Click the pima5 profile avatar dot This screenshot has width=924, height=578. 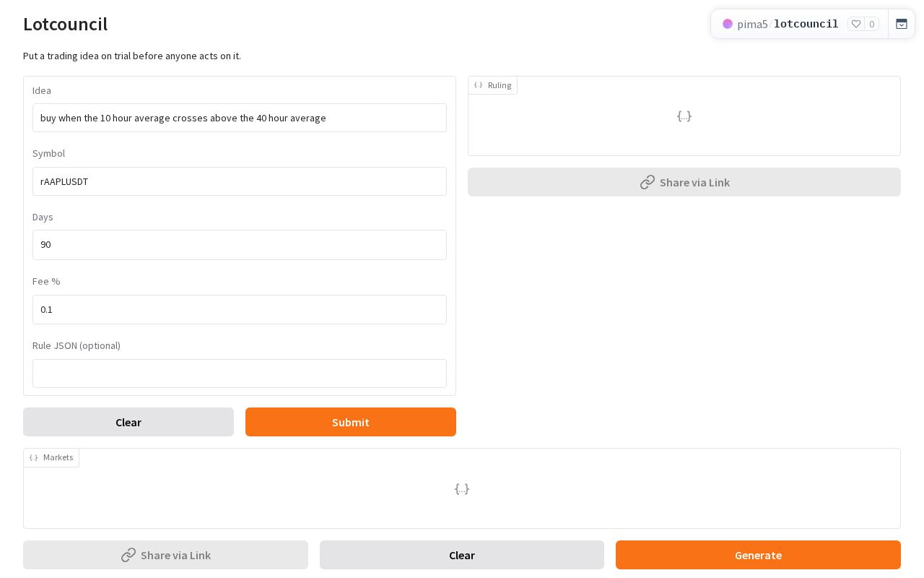point(728,24)
